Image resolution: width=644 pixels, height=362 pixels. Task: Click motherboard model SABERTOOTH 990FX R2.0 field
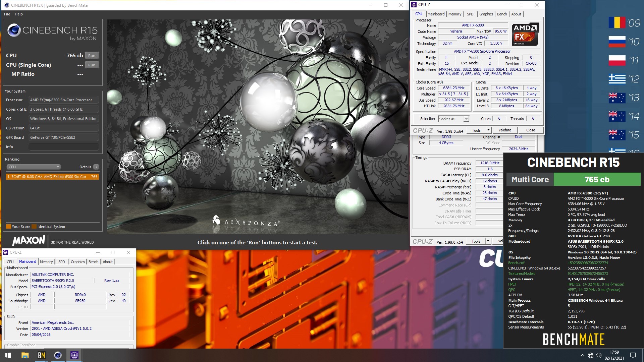click(x=62, y=281)
